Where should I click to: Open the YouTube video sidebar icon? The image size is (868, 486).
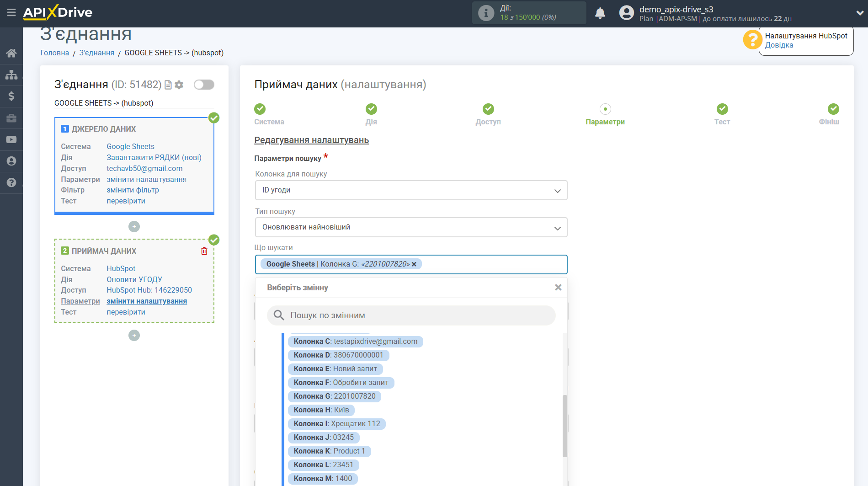pos(11,139)
